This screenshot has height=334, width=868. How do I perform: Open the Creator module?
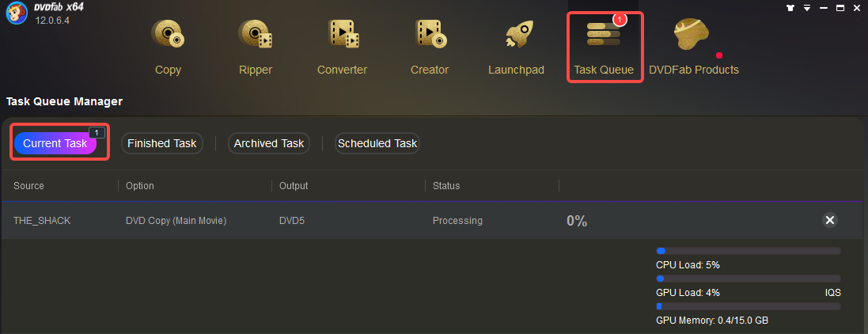(x=430, y=47)
